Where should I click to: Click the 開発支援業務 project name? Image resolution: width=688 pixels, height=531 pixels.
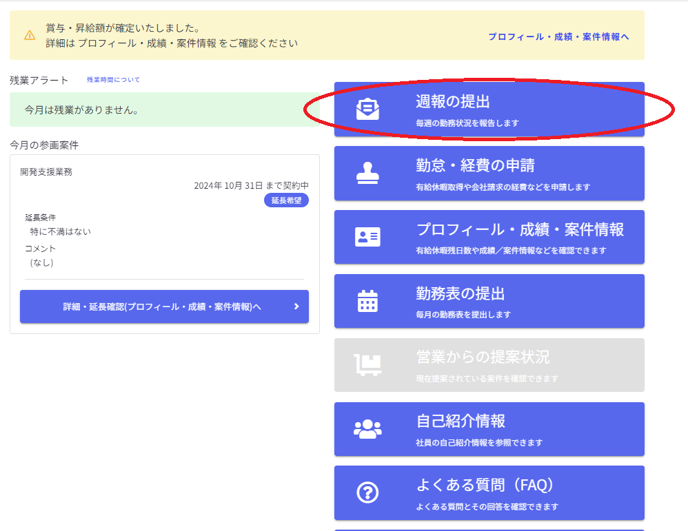46,172
